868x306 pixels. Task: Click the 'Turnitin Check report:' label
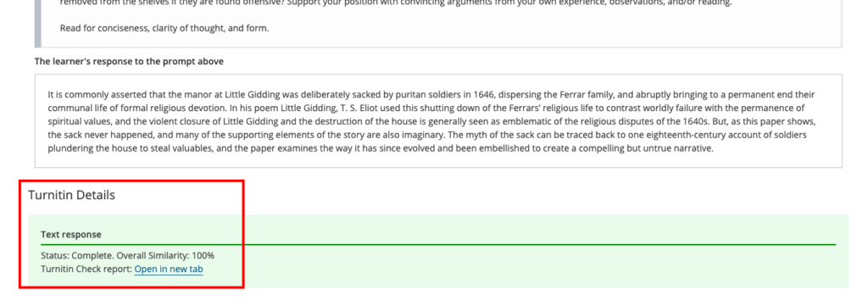[86, 270]
